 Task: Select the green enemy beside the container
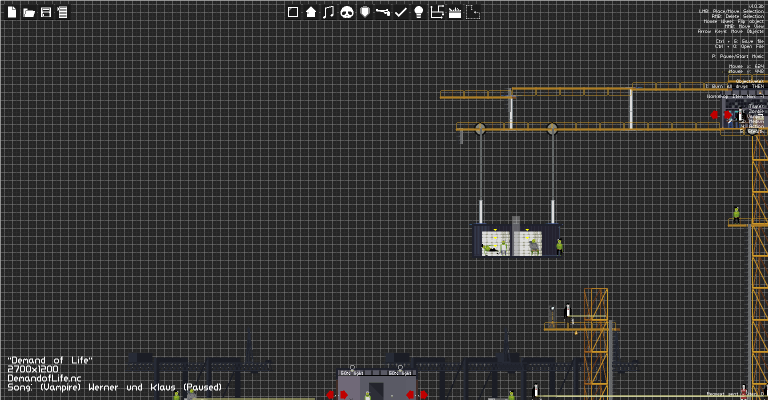point(559,247)
